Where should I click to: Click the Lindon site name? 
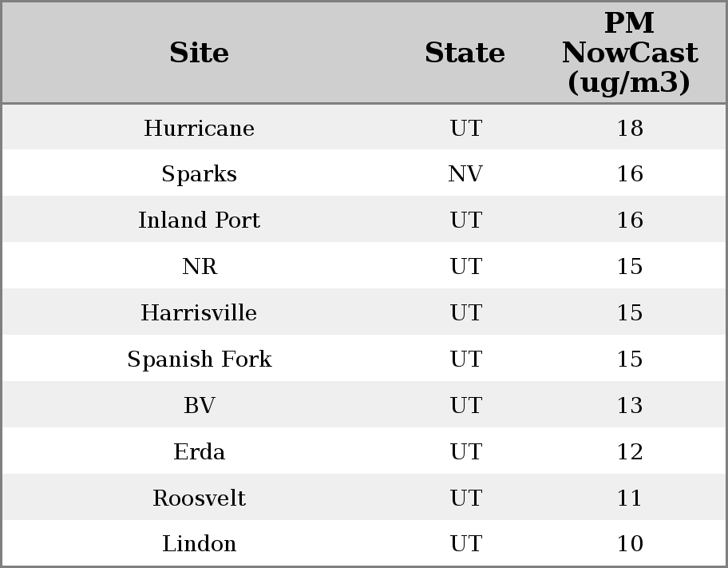(200, 544)
